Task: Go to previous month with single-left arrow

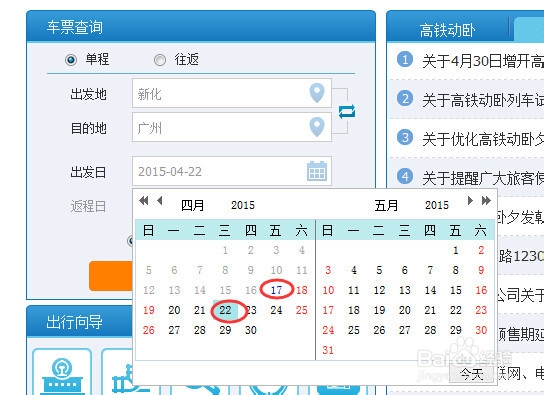Action: [x=160, y=200]
